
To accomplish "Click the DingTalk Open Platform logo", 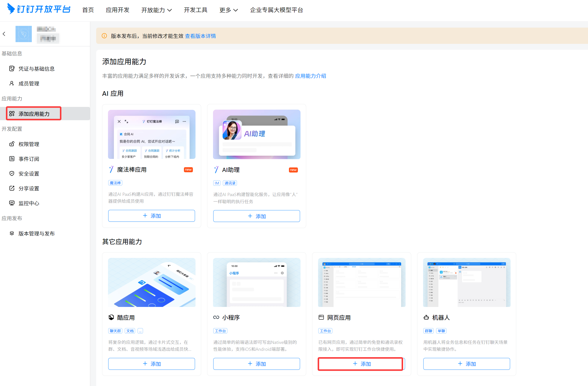I will coord(39,9).
